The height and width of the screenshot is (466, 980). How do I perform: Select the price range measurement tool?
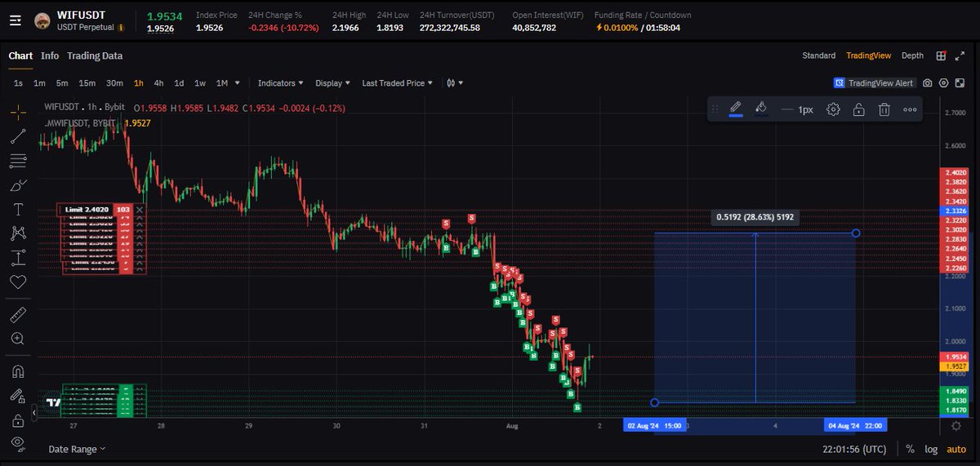point(18,258)
